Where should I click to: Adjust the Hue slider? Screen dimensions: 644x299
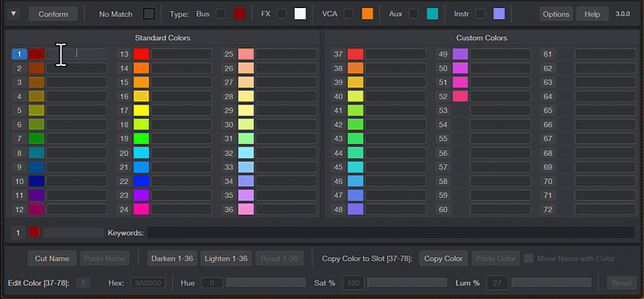[x=266, y=283]
